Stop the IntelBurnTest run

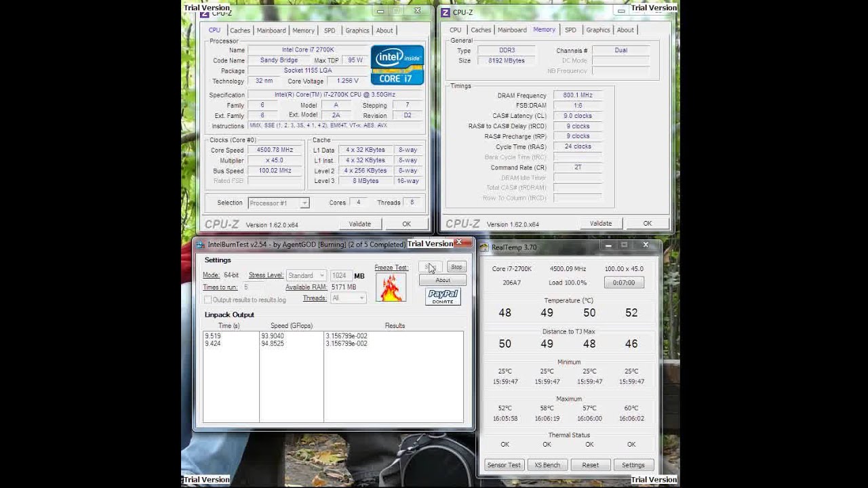point(456,267)
